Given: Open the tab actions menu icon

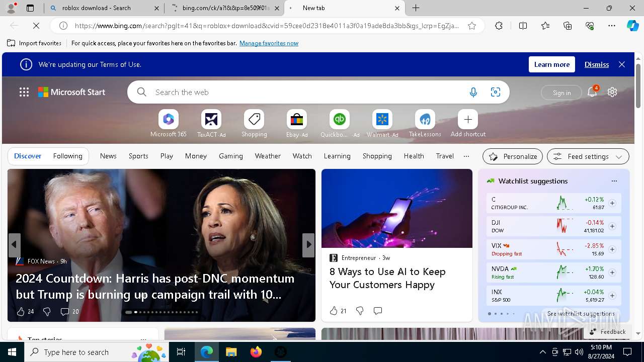Looking at the screenshot, I should click(x=30, y=8).
